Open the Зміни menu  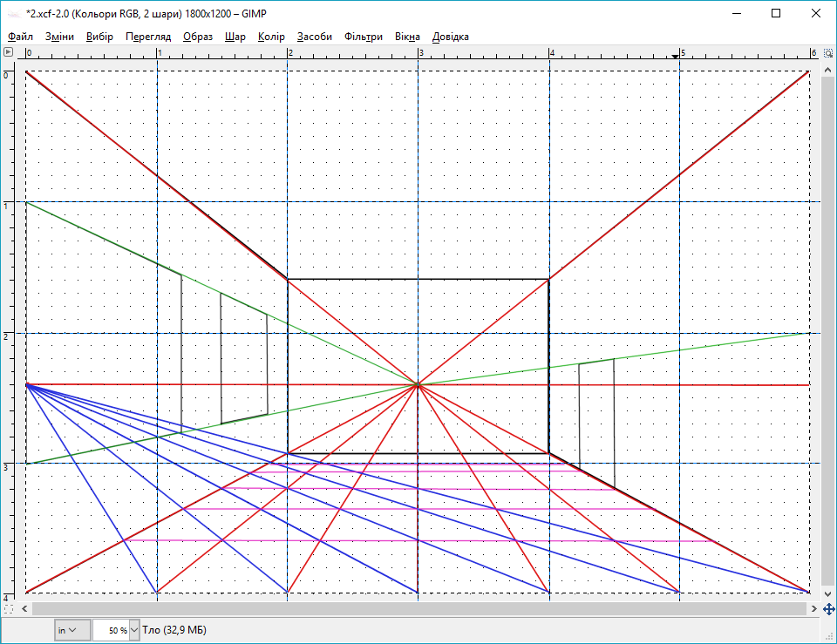click(x=59, y=37)
